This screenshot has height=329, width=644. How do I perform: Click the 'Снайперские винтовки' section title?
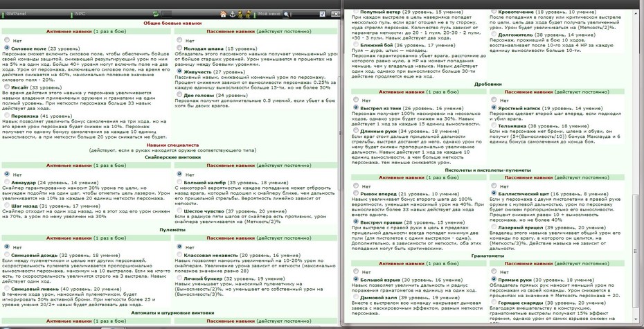point(172,157)
